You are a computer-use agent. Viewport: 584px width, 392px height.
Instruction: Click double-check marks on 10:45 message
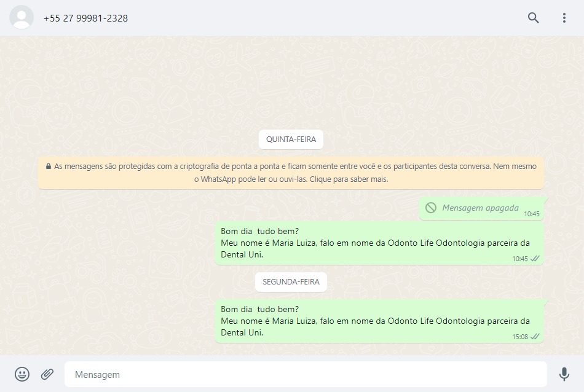(x=535, y=258)
